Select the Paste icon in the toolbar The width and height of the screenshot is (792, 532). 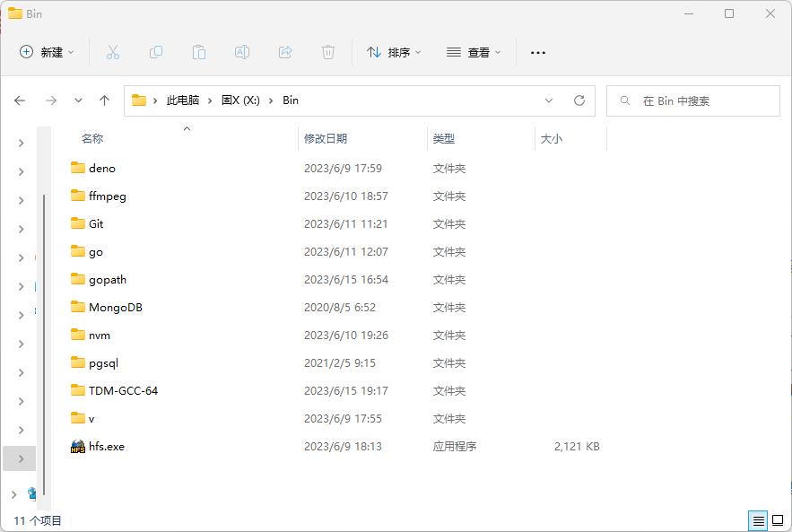(198, 52)
